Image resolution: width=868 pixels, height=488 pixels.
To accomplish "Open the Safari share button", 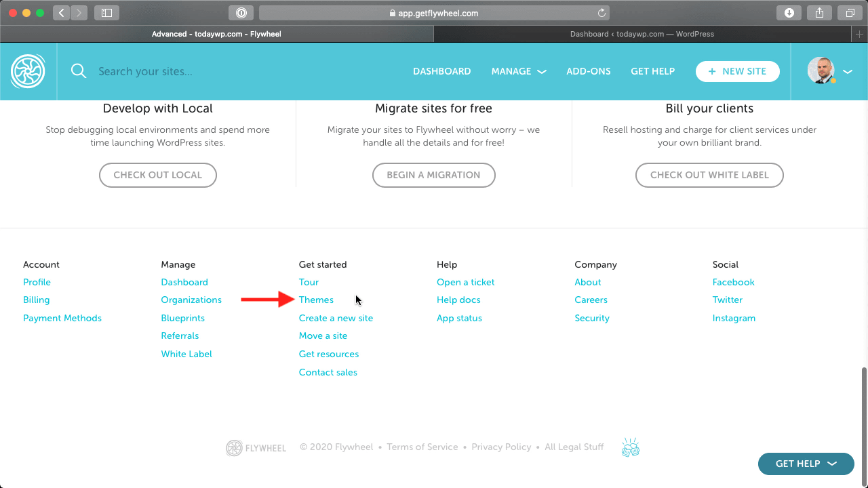I will point(819,12).
